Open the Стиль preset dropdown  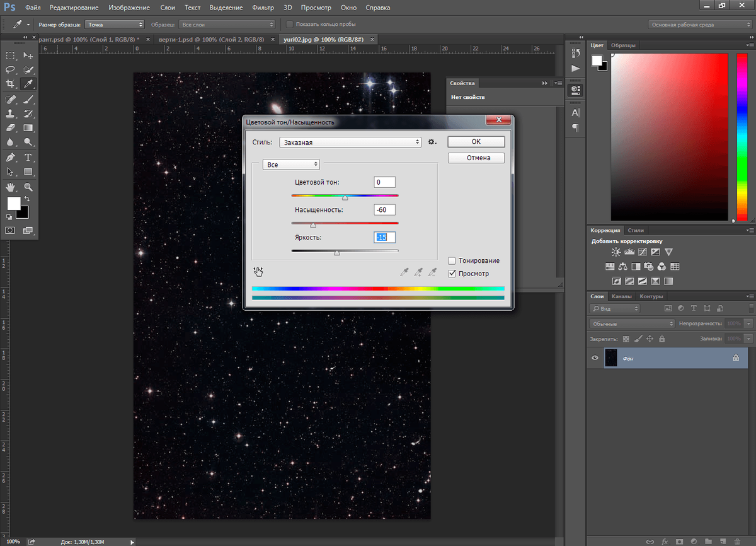click(x=350, y=142)
